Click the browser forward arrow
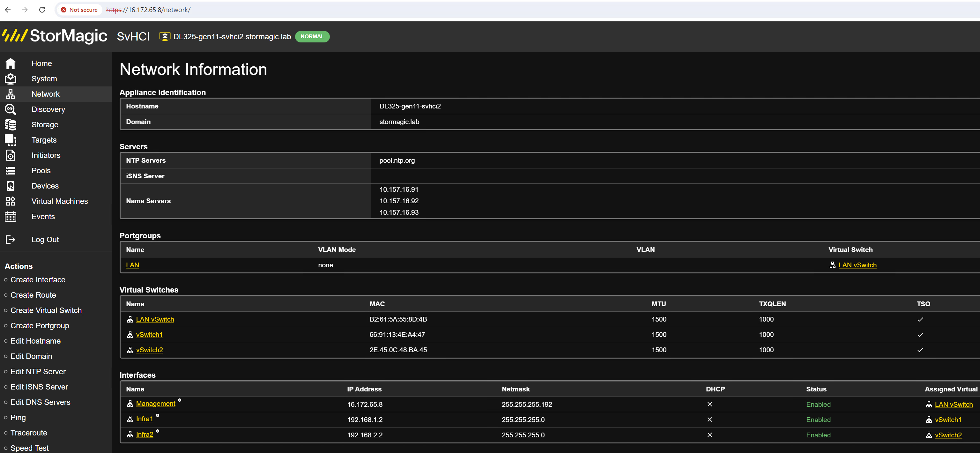The width and height of the screenshot is (980, 453). [x=25, y=10]
